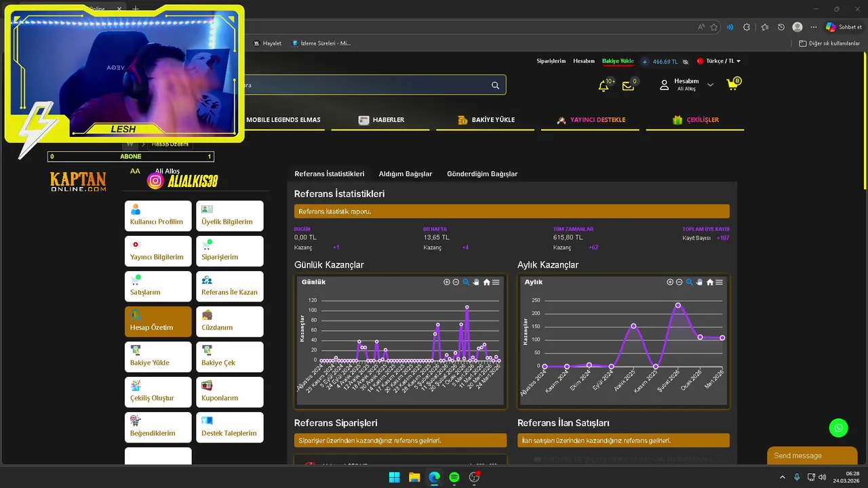Image resolution: width=868 pixels, height=488 pixels.
Task: Open Spotify from the taskbar
Action: pyautogui.click(x=454, y=477)
